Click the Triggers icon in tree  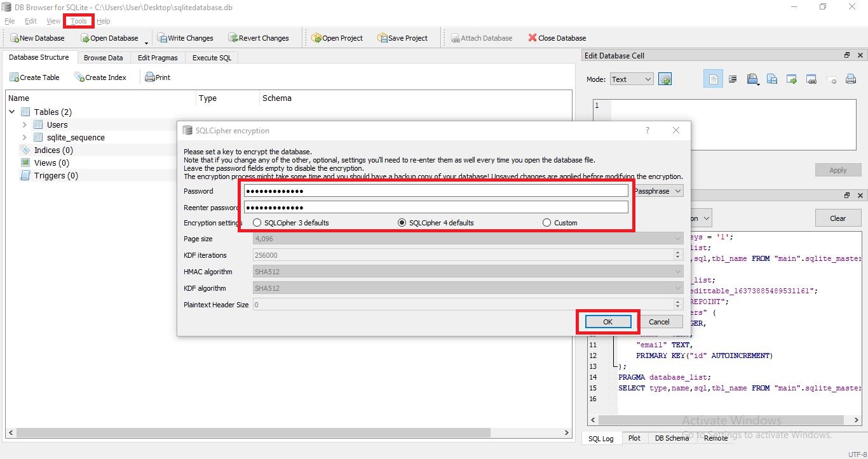[x=25, y=175]
